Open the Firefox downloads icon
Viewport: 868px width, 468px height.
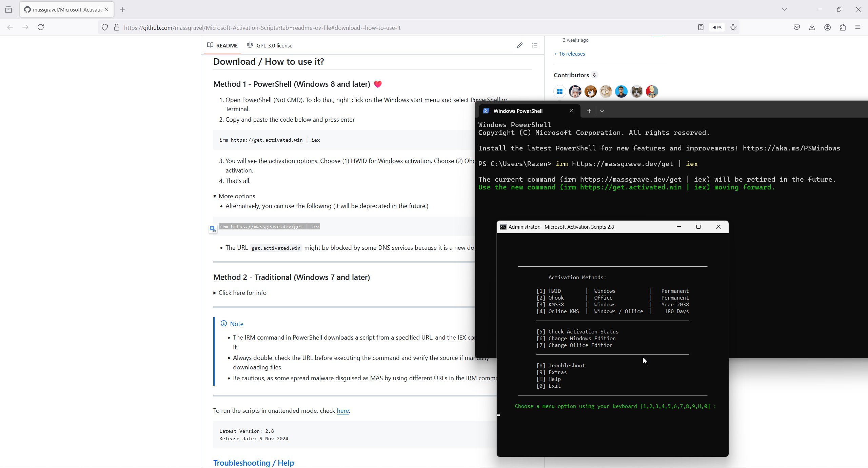(x=812, y=27)
